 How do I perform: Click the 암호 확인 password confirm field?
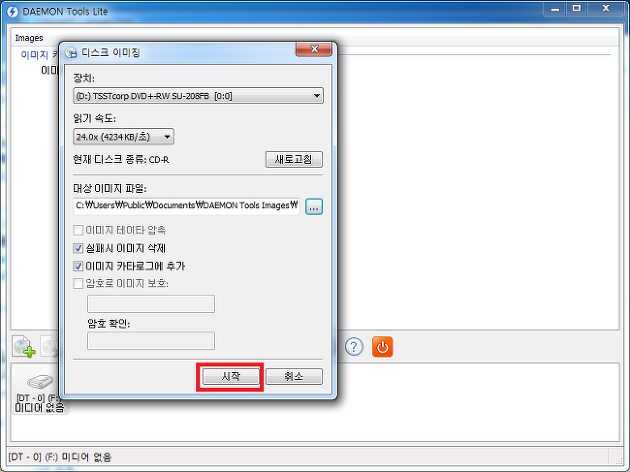(x=151, y=341)
